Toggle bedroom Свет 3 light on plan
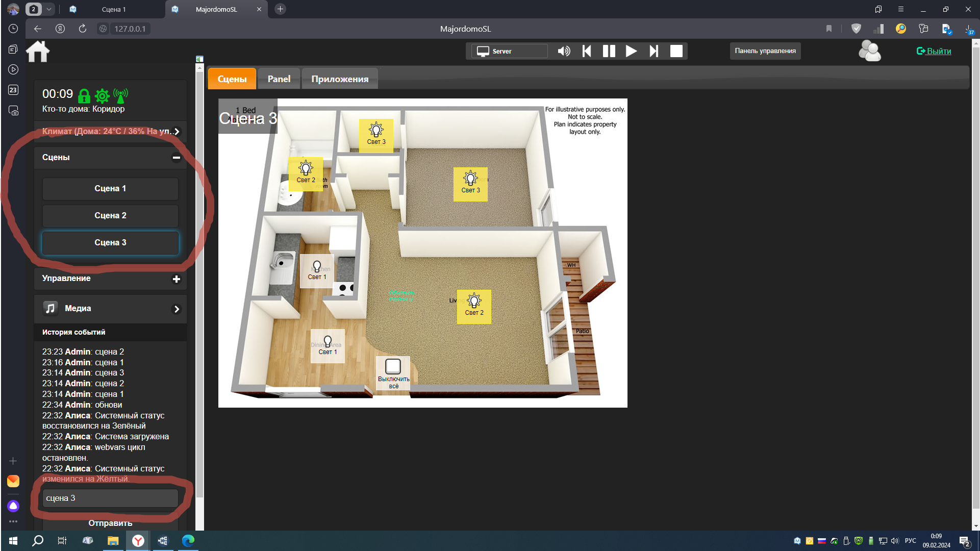Viewport: 980px width, 551px height. 470,184
